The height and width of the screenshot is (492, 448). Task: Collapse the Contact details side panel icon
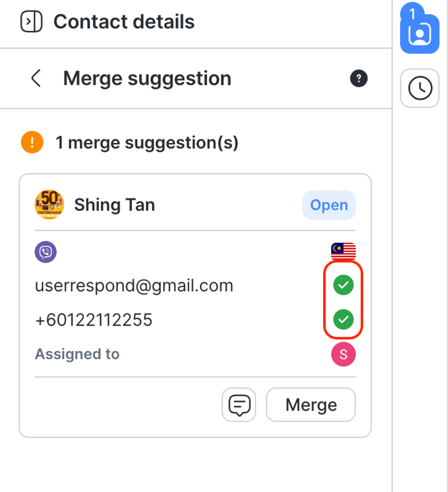click(x=31, y=22)
